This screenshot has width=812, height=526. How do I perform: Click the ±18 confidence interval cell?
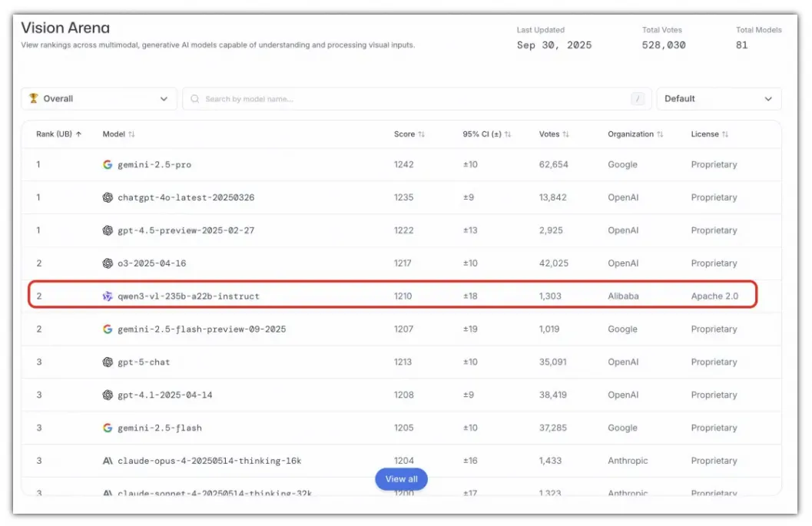click(x=470, y=296)
